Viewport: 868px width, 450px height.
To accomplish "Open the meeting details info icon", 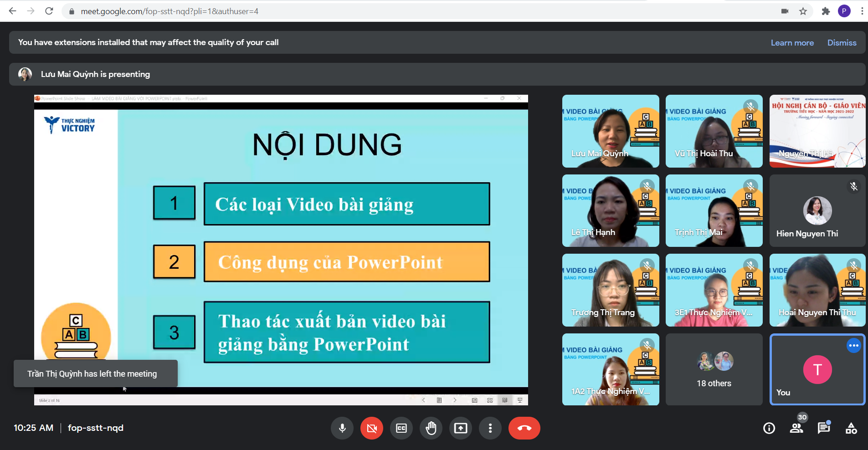I will click(769, 428).
